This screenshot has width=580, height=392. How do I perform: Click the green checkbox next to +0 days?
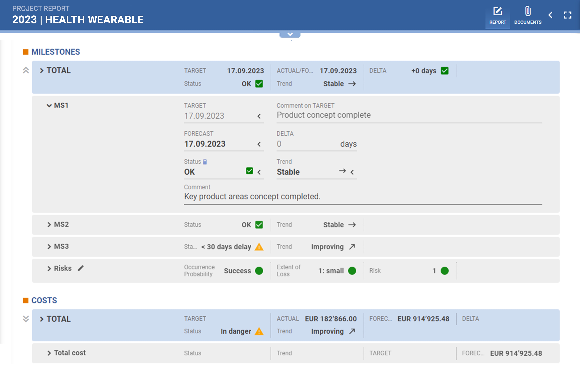pos(444,71)
